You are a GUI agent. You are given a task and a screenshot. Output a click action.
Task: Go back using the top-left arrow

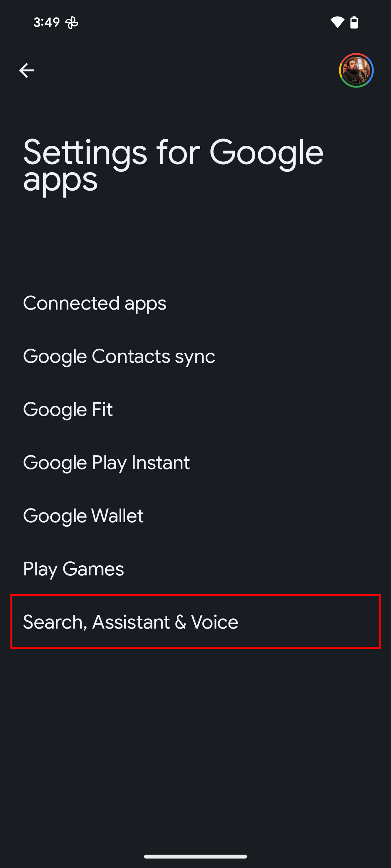(26, 70)
